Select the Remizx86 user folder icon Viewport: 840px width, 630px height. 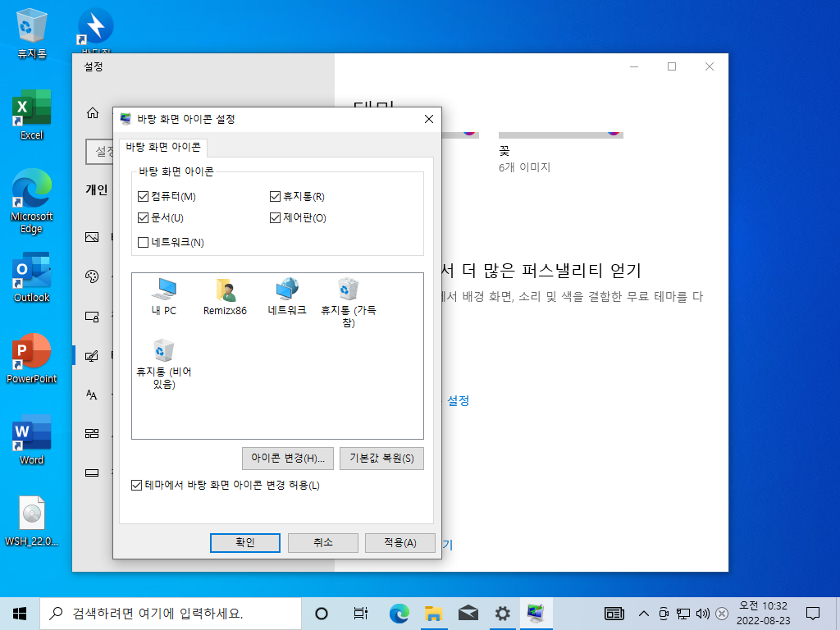[225, 297]
